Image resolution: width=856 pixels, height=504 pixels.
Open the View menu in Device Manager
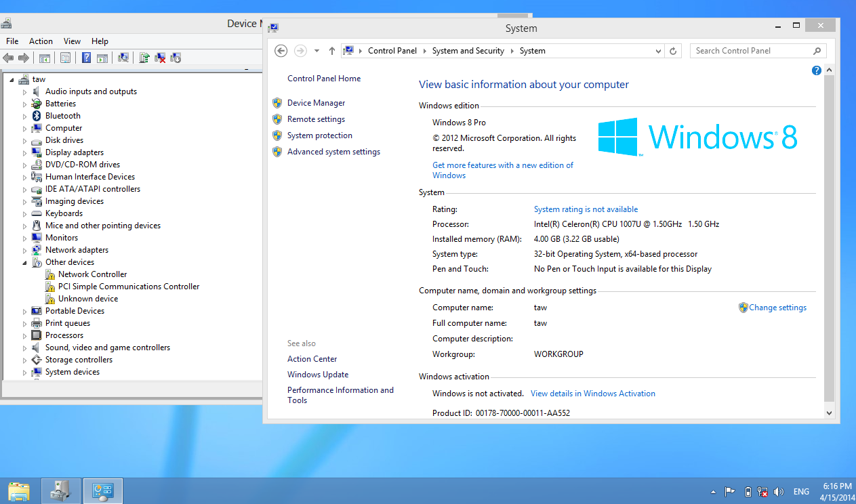click(72, 41)
